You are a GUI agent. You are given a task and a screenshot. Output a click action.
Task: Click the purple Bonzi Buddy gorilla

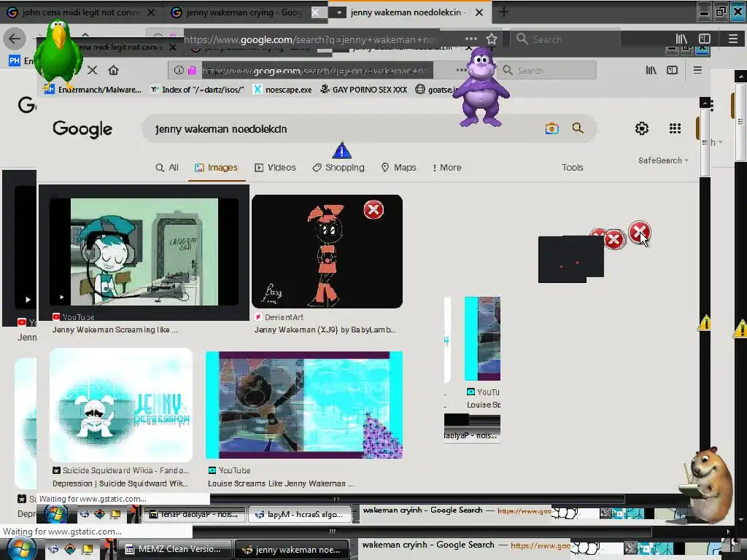[481, 87]
